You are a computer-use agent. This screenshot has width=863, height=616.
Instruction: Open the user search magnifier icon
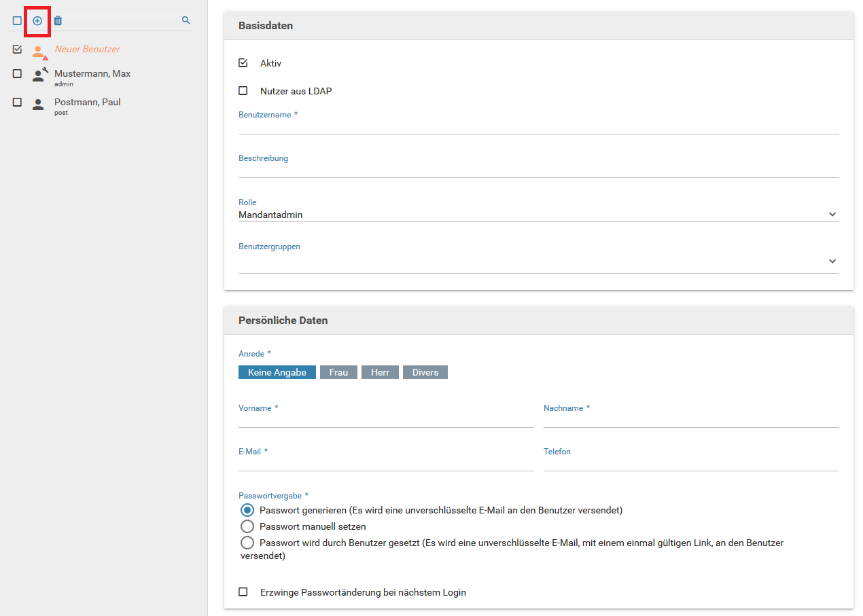pos(186,21)
